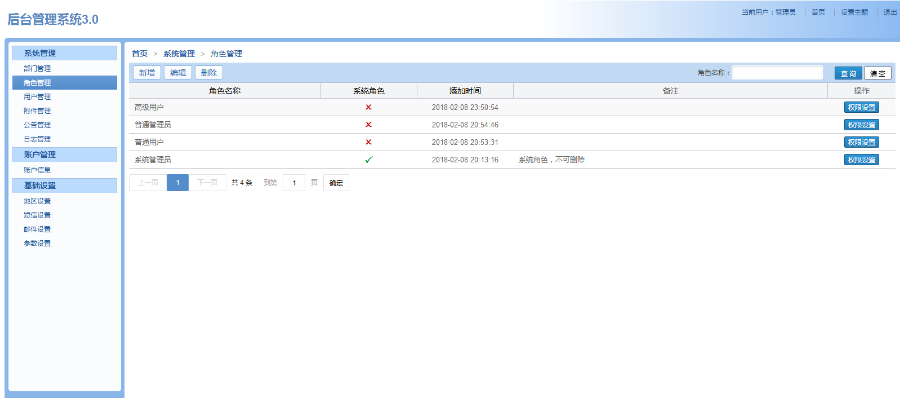Open 部门管理 in the sidebar
900x398 pixels.
click(37, 68)
